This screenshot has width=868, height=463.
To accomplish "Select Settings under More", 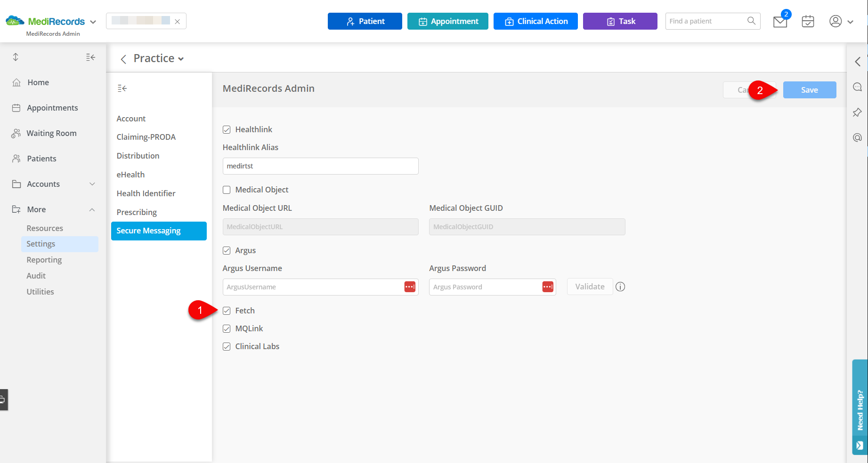I will [59, 244].
